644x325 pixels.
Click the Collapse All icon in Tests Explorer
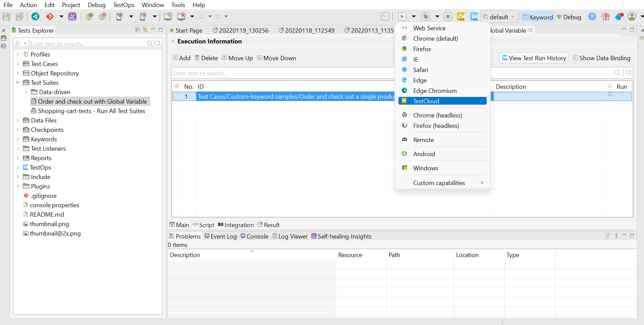(x=137, y=30)
